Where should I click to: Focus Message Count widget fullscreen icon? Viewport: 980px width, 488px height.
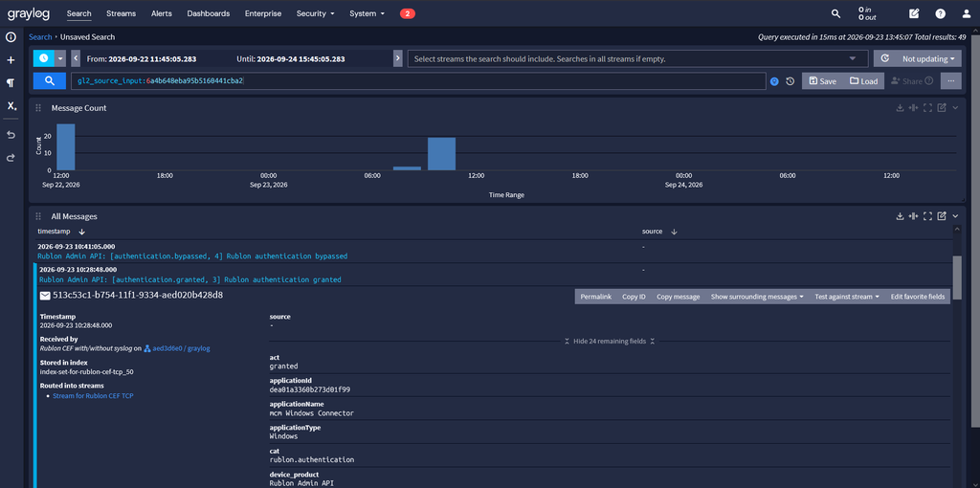927,108
